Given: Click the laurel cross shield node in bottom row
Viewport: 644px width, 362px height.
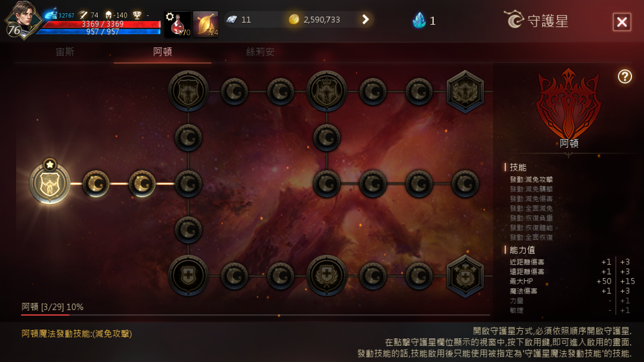Looking at the screenshot, I should [327, 276].
